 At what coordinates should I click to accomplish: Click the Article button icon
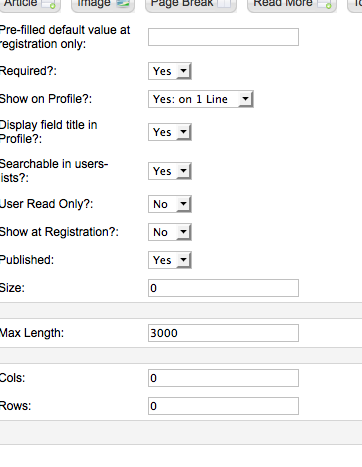click(x=49, y=3)
